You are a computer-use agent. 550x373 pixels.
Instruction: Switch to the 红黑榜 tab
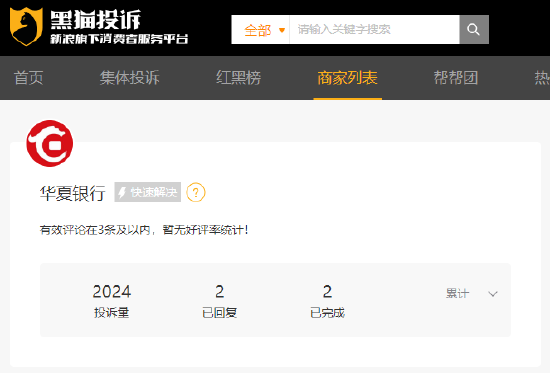[239, 78]
